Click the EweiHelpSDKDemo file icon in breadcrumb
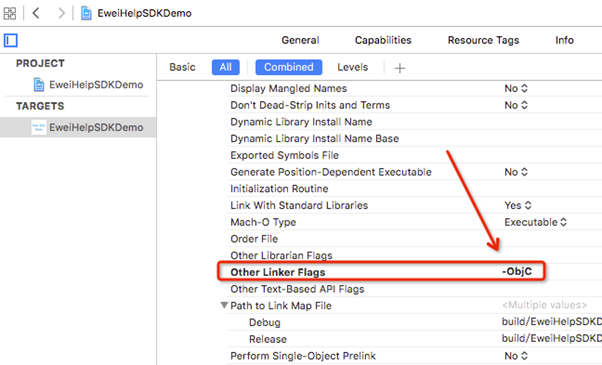Image resolution: width=602 pixels, height=365 pixels. [x=86, y=13]
